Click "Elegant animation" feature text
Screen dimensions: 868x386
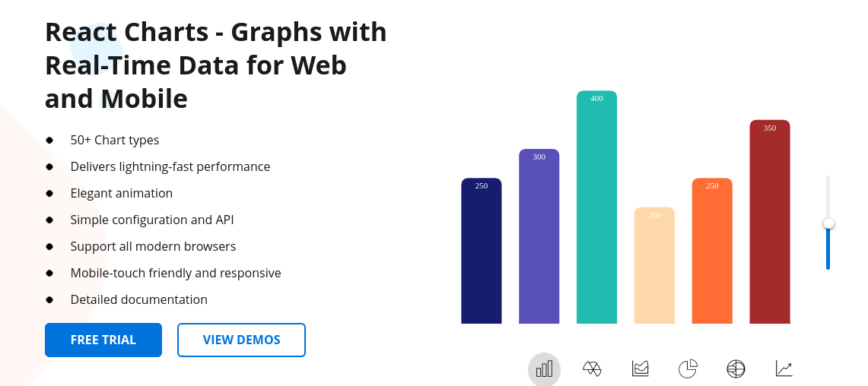pyautogui.click(x=122, y=193)
